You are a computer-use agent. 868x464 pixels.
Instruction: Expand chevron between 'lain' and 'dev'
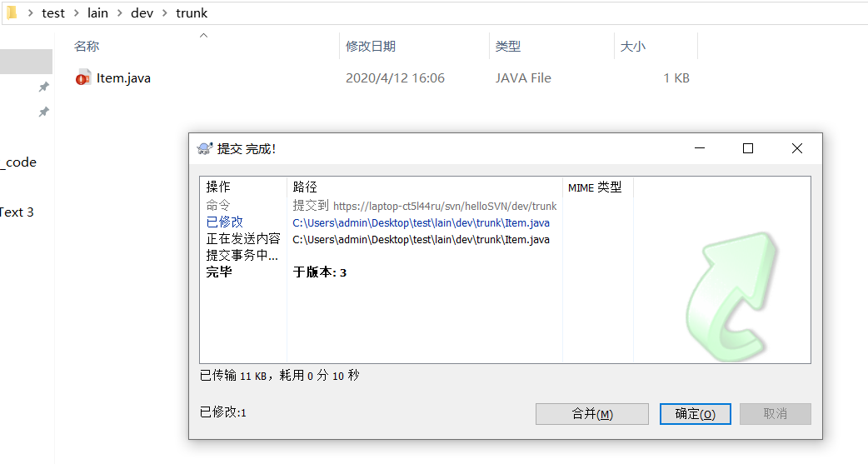(120, 12)
